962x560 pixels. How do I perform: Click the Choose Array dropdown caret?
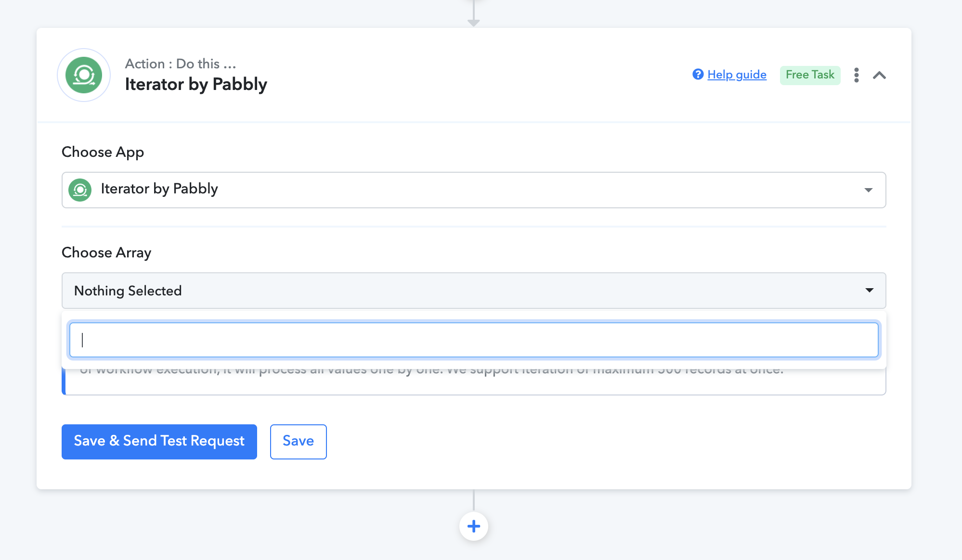[870, 290]
